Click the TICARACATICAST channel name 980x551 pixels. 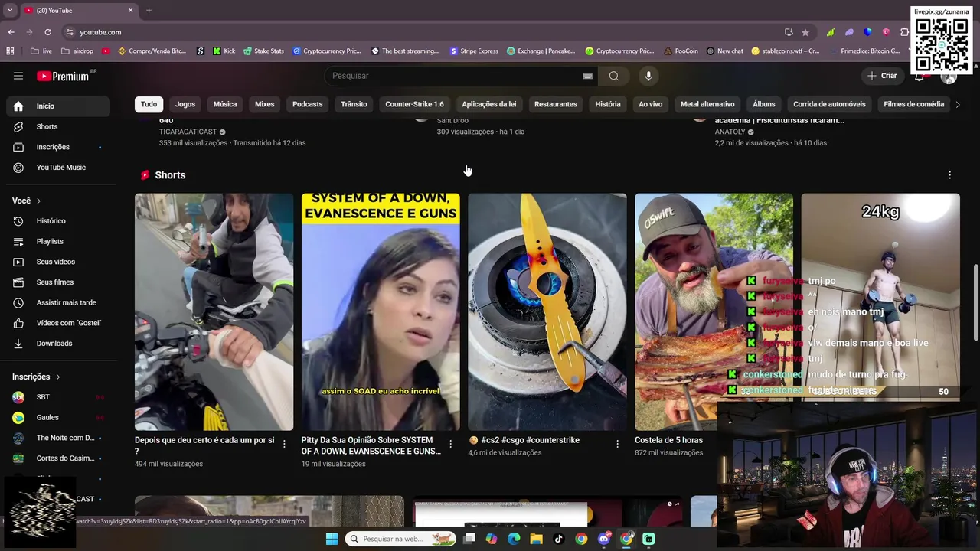pos(188,132)
